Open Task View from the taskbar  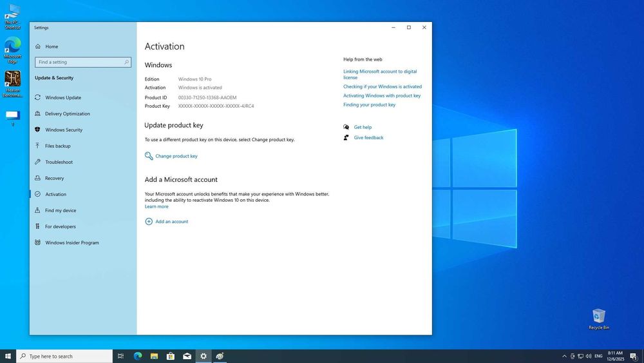[121, 356]
